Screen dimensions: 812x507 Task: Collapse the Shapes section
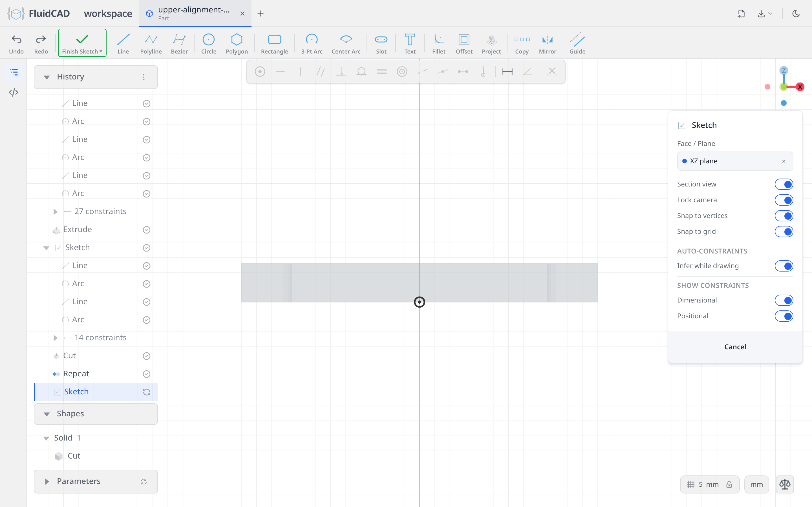click(x=96, y=414)
